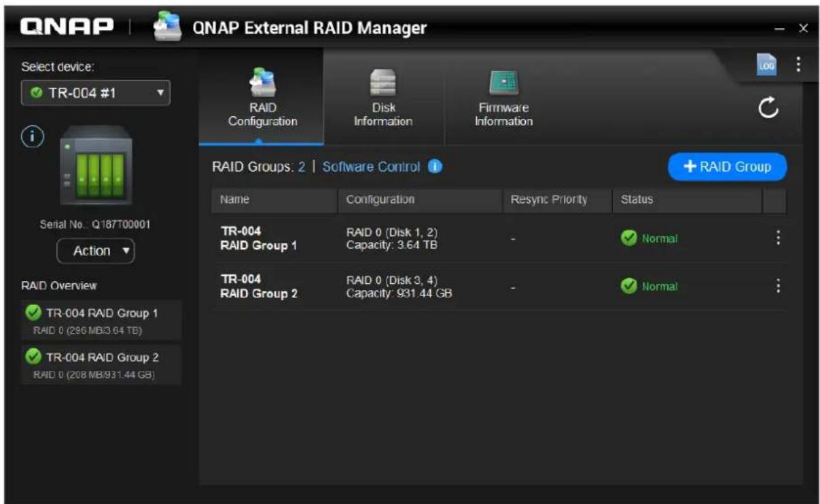Switch to the Firmware Information tab
Screen dimensions: 820x504
click(503, 97)
